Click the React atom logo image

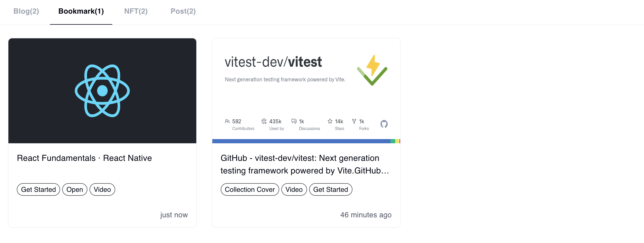pyautogui.click(x=102, y=91)
